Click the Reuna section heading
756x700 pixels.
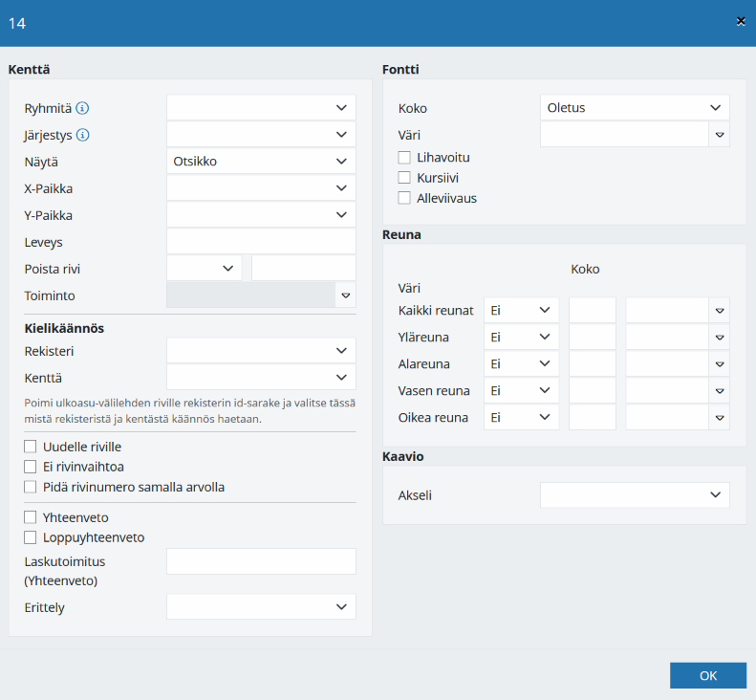(x=401, y=234)
